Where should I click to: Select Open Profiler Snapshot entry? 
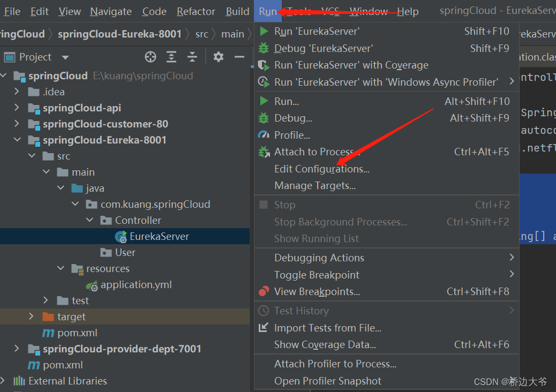coord(387,381)
